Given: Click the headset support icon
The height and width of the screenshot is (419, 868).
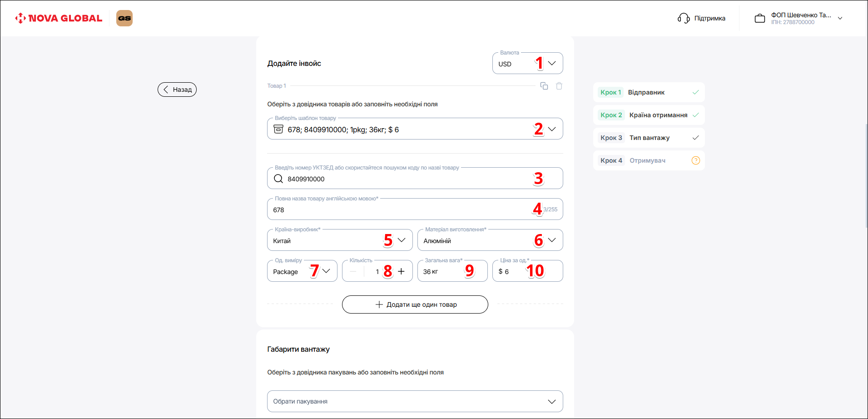Looking at the screenshot, I should pos(684,18).
